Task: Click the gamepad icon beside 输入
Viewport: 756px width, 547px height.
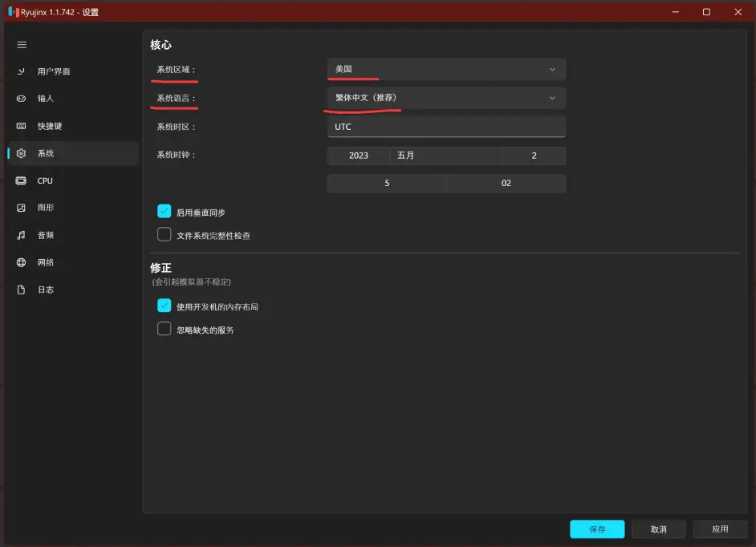Action: (x=21, y=99)
